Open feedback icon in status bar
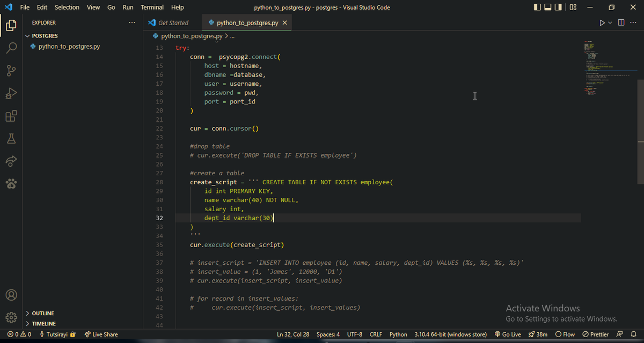 click(x=619, y=334)
